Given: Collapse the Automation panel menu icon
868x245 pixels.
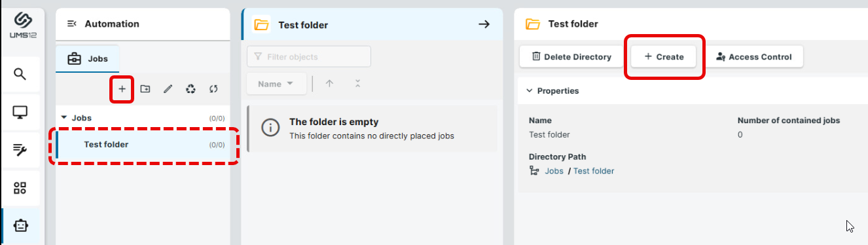Looking at the screenshot, I should click(x=72, y=24).
